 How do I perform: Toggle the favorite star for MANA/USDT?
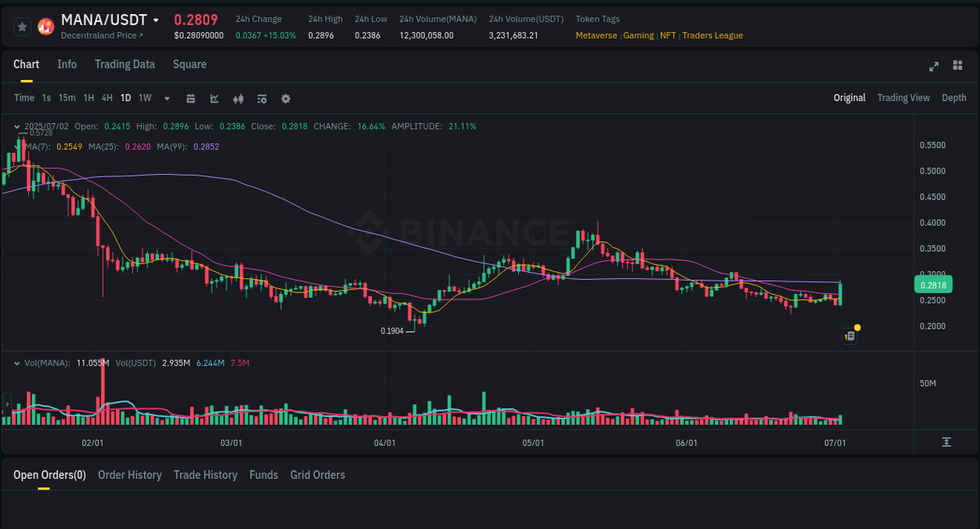click(21, 26)
